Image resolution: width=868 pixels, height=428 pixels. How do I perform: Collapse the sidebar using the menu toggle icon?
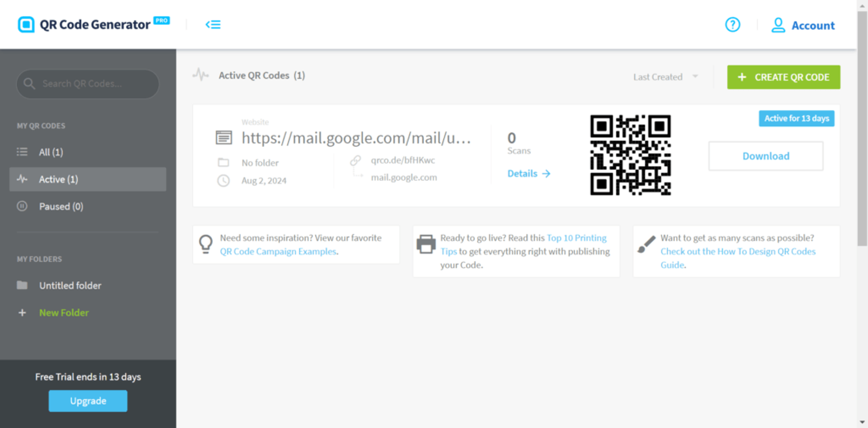click(x=213, y=25)
